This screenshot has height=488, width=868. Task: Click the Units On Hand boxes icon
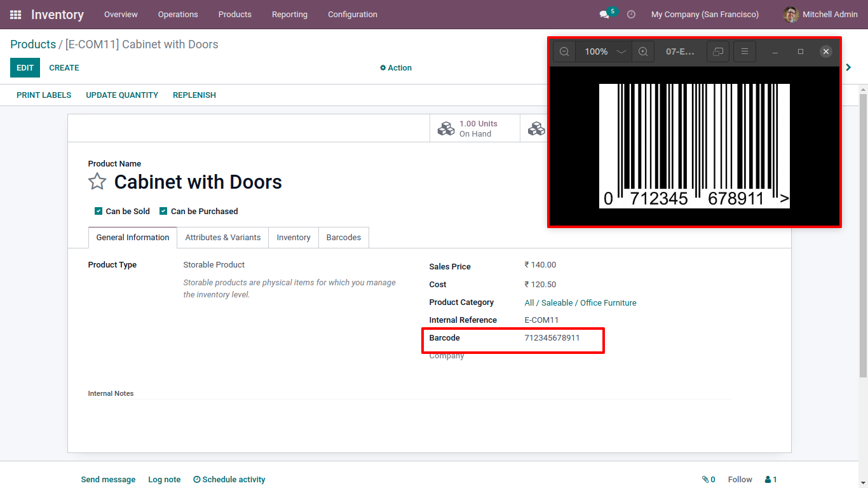click(446, 128)
